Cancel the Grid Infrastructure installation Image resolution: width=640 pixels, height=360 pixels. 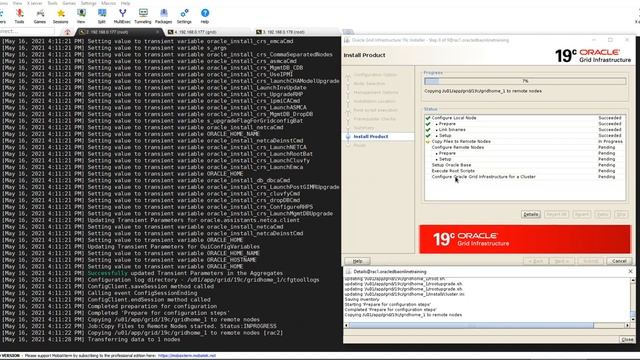(619, 261)
